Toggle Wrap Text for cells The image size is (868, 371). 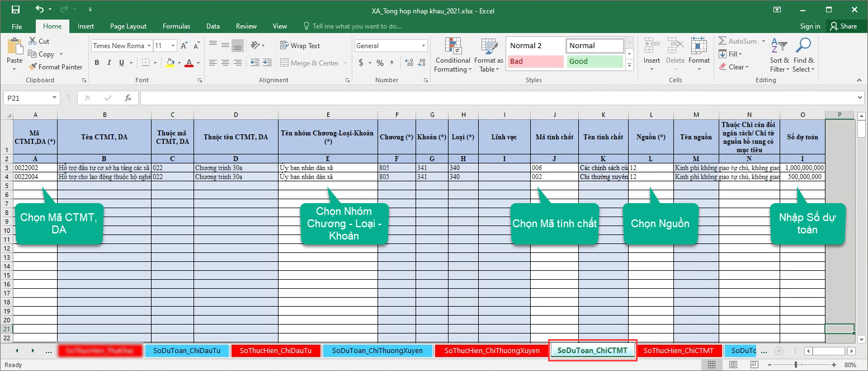(300, 46)
